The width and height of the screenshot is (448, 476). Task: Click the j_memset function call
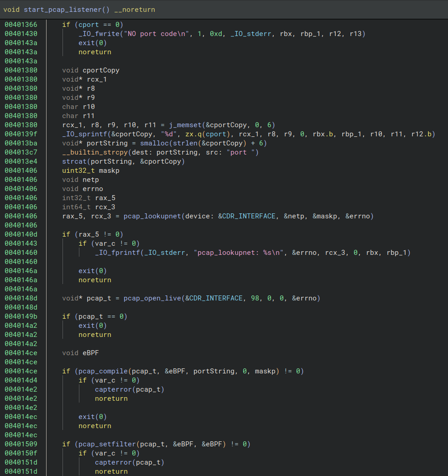point(185,125)
